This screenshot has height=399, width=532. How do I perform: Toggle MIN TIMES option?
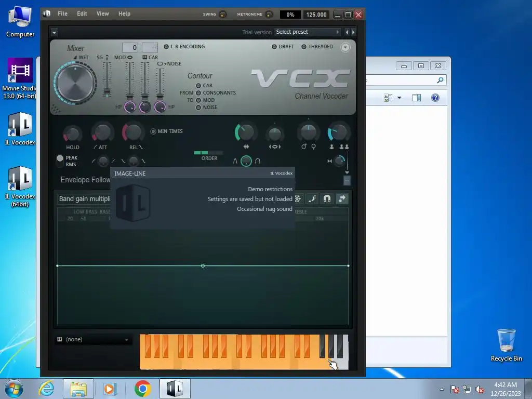(167, 131)
